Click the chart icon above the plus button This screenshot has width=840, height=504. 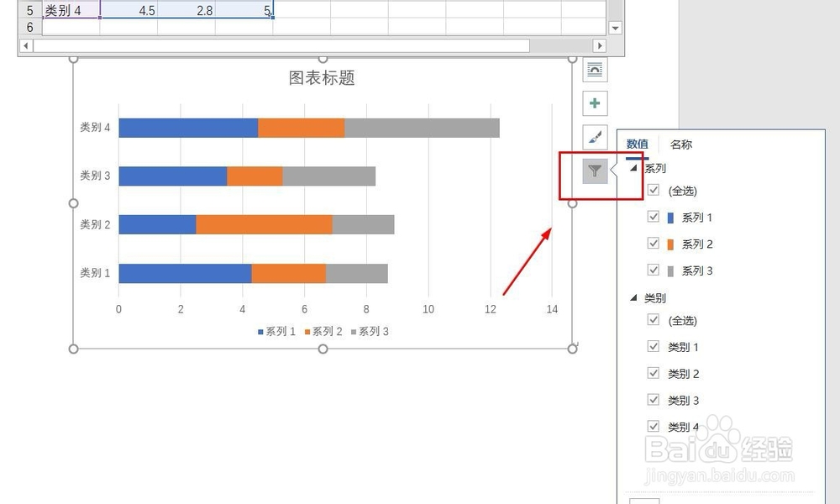tap(595, 70)
